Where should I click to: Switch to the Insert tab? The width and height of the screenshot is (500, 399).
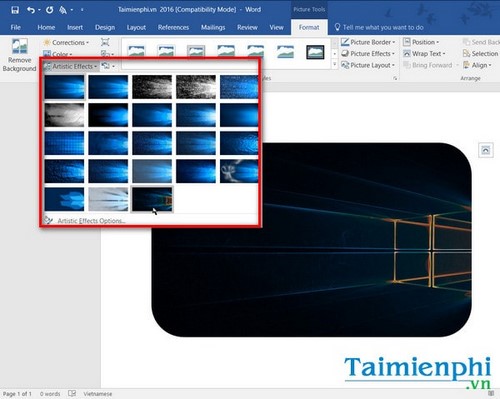coord(75,27)
